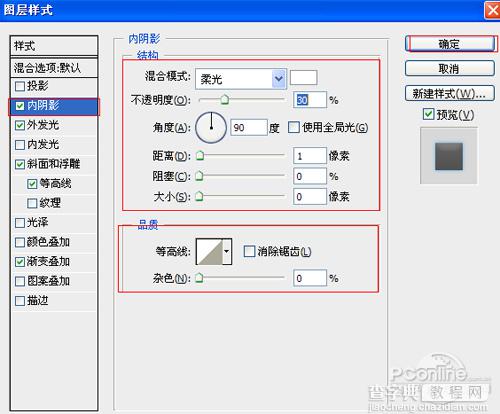Screen dimensions: 500x414
Task: Uncheck the 渐变叠加 checkbox
Action: pyautogui.click(x=20, y=262)
